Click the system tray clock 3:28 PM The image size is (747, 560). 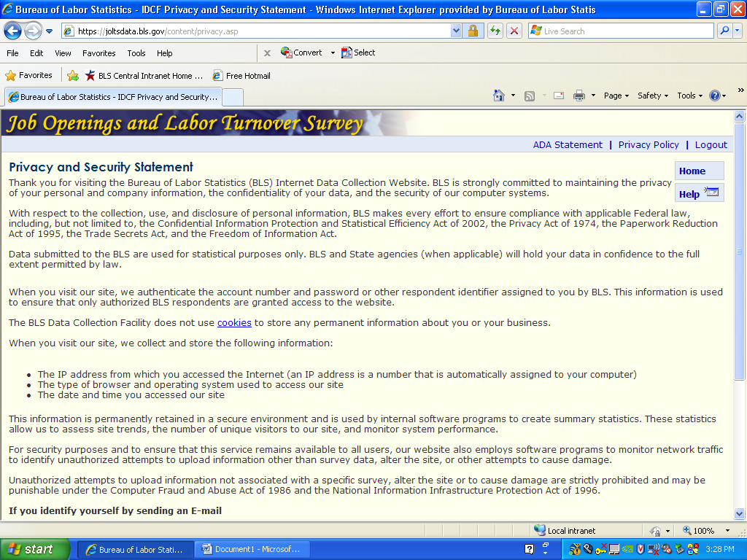[x=720, y=549]
